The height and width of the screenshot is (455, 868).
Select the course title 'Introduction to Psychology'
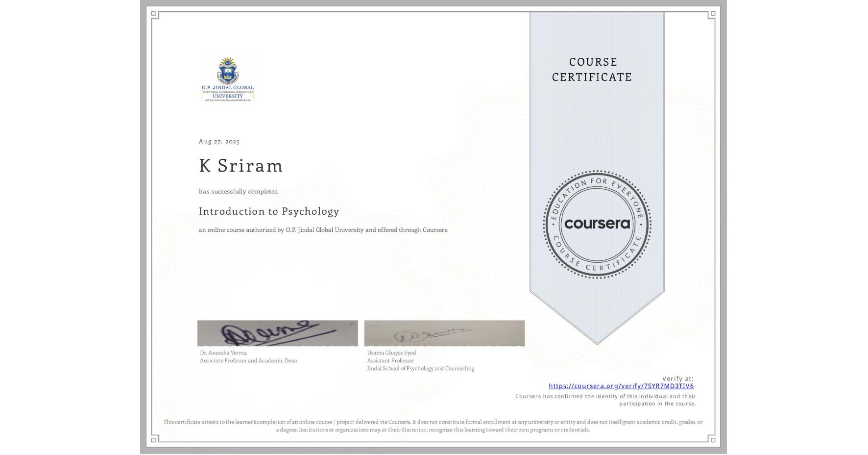click(269, 211)
